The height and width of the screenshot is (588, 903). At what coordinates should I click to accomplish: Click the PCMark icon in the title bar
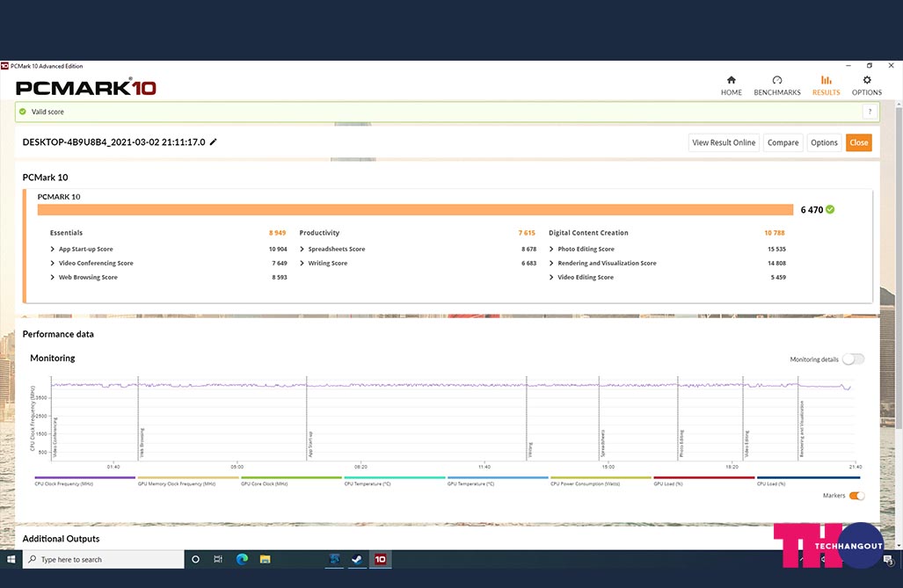pos(4,66)
